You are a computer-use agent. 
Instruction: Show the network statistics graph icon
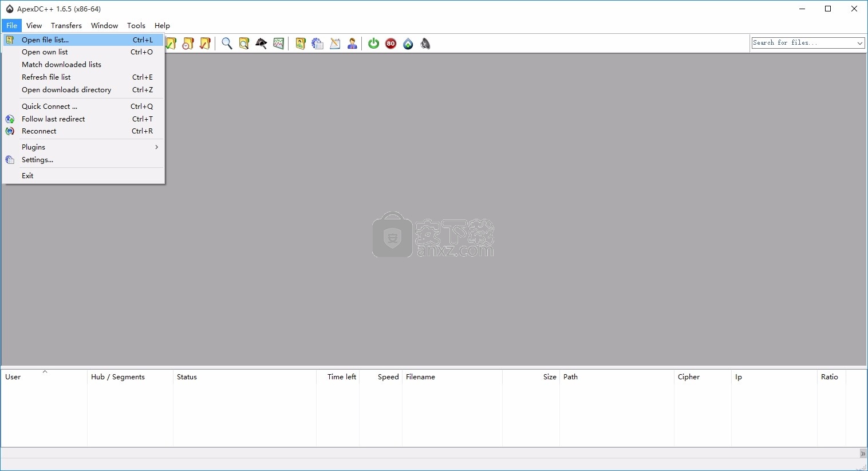point(279,44)
